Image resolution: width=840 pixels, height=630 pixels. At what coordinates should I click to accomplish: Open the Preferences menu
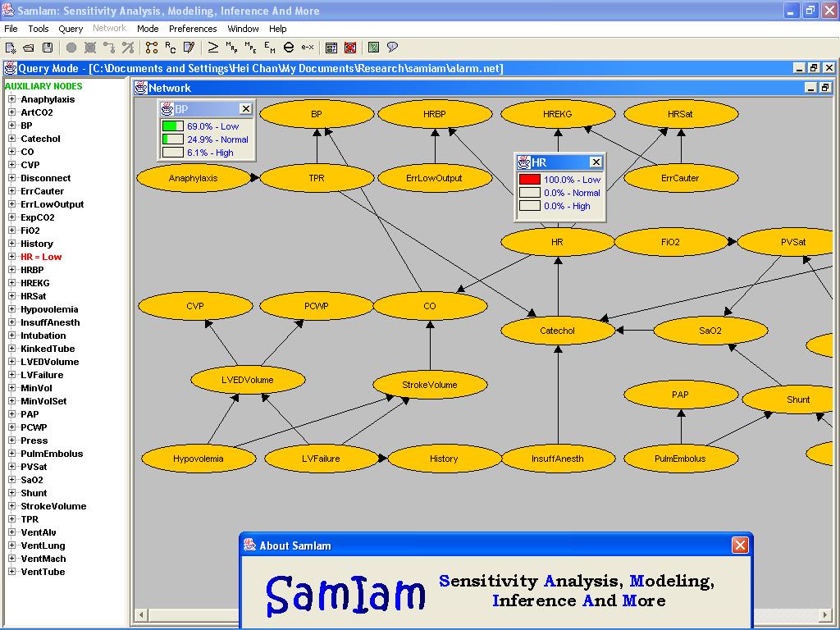coord(193,29)
